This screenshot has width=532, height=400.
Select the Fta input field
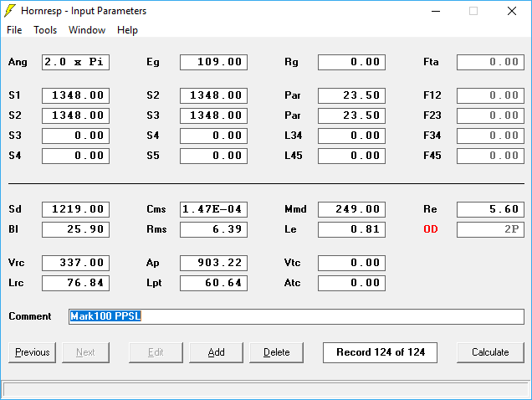[x=491, y=62]
